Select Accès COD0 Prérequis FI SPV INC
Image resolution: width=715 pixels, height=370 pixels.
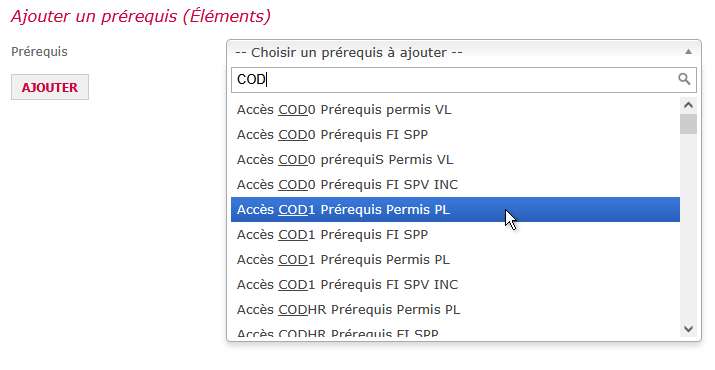click(x=455, y=185)
